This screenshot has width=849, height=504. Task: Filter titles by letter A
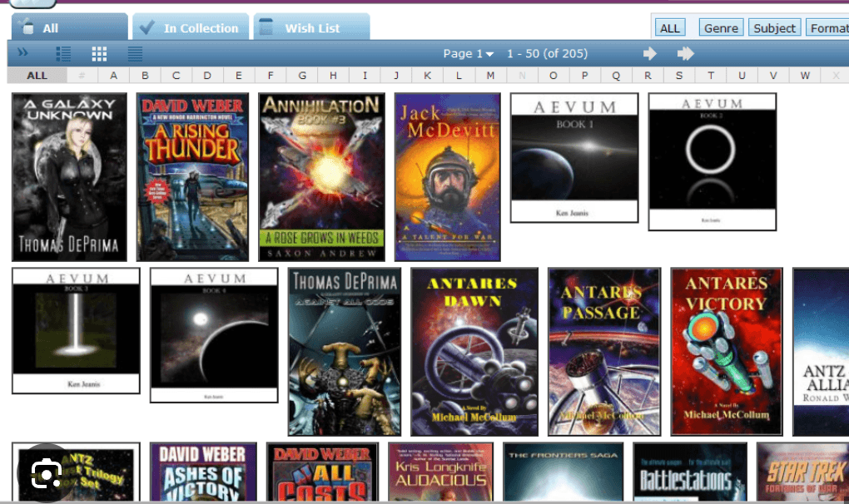(x=114, y=76)
